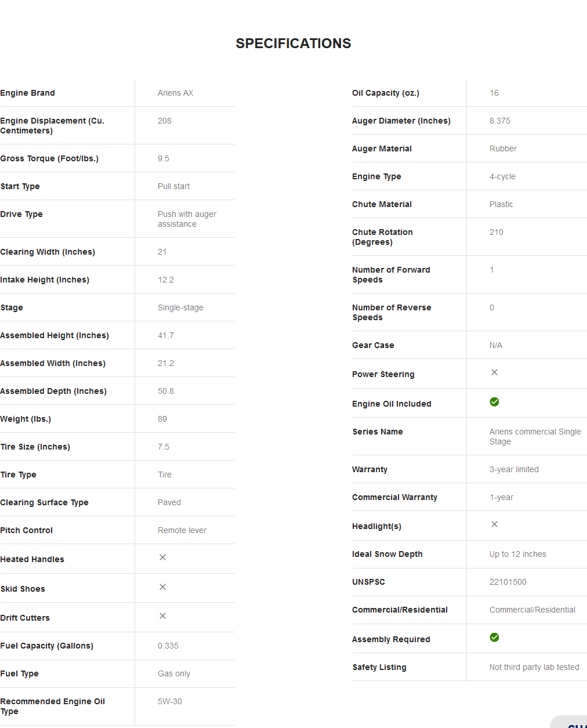Click the X icon for Power Steering
Viewport: 587px width, 728px height.
pyautogui.click(x=494, y=372)
